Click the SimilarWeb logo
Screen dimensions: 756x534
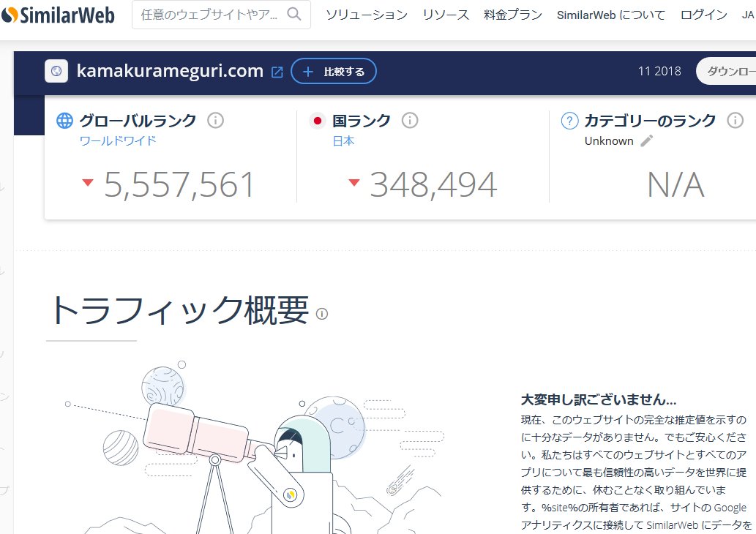point(58,15)
